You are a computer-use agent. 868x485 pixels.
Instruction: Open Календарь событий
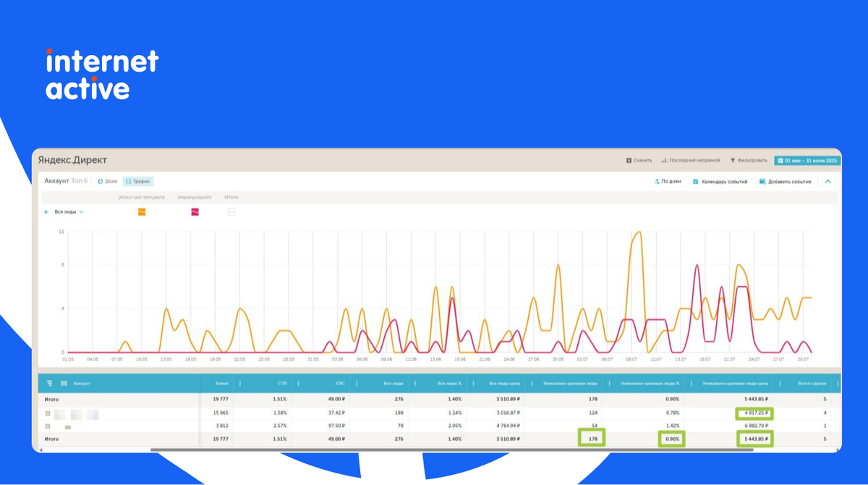pyautogui.click(x=720, y=182)
